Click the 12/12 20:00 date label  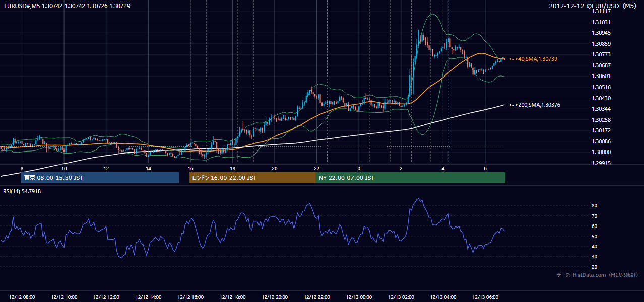point(275,297)
